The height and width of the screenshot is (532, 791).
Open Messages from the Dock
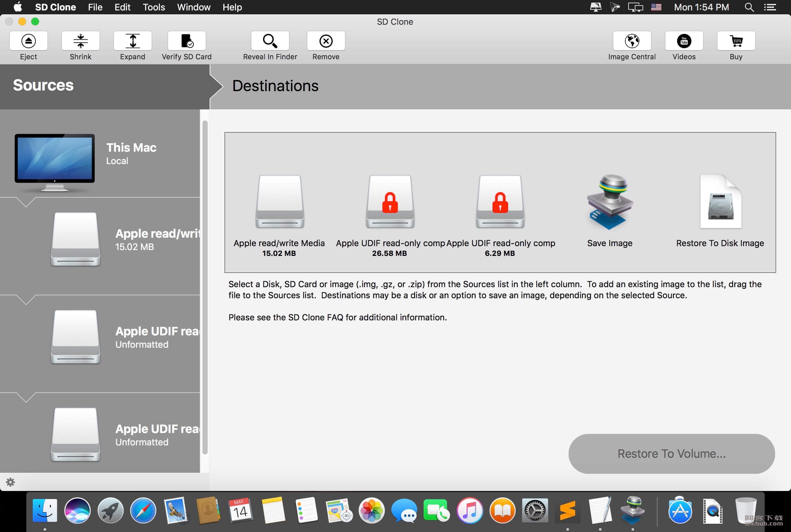tap(404, 510)
